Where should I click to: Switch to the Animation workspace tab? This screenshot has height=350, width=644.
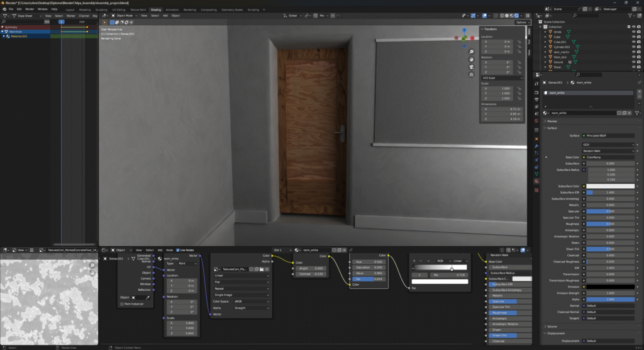(x=172, y=10)
